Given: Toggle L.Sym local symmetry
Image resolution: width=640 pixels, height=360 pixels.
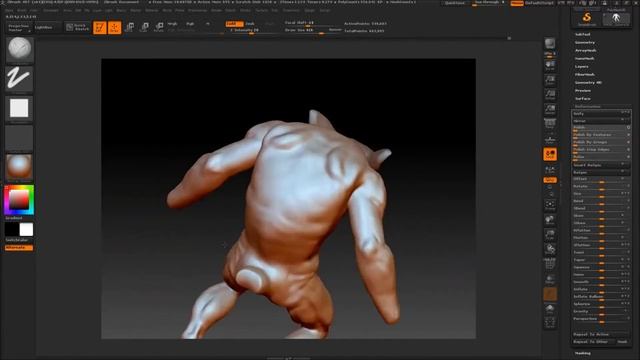Looking at the screenshot, I should tap(550, 169).
